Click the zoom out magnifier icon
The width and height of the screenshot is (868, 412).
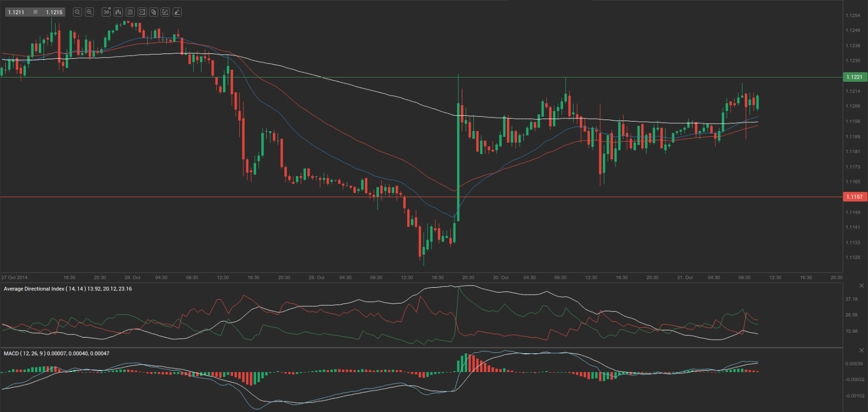pyautogui.click(x=77, y=12)
